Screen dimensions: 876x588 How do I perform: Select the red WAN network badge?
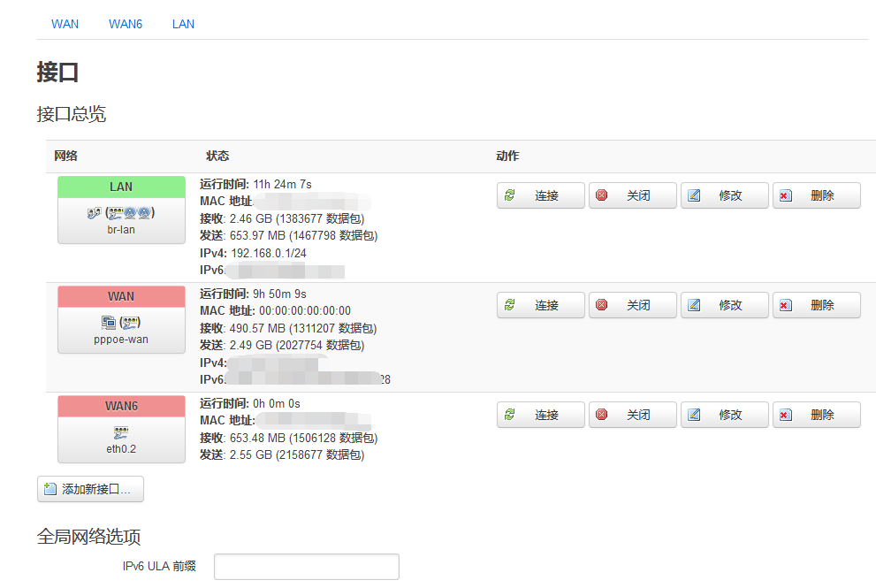click(121, 296)
